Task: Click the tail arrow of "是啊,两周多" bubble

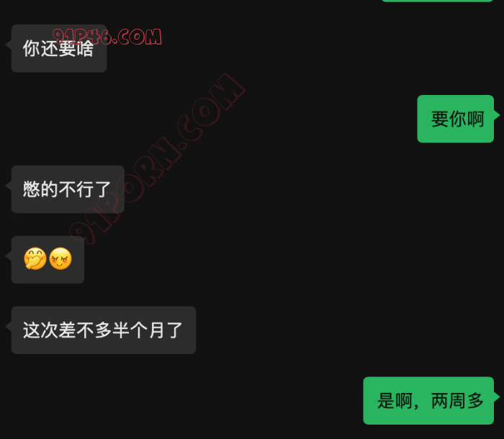Action: (497, 397)
